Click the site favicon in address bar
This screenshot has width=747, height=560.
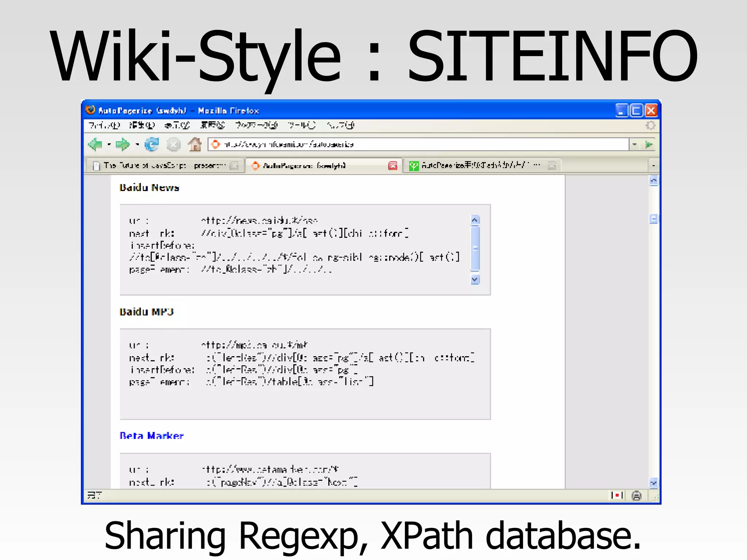[x=216, y=144]
